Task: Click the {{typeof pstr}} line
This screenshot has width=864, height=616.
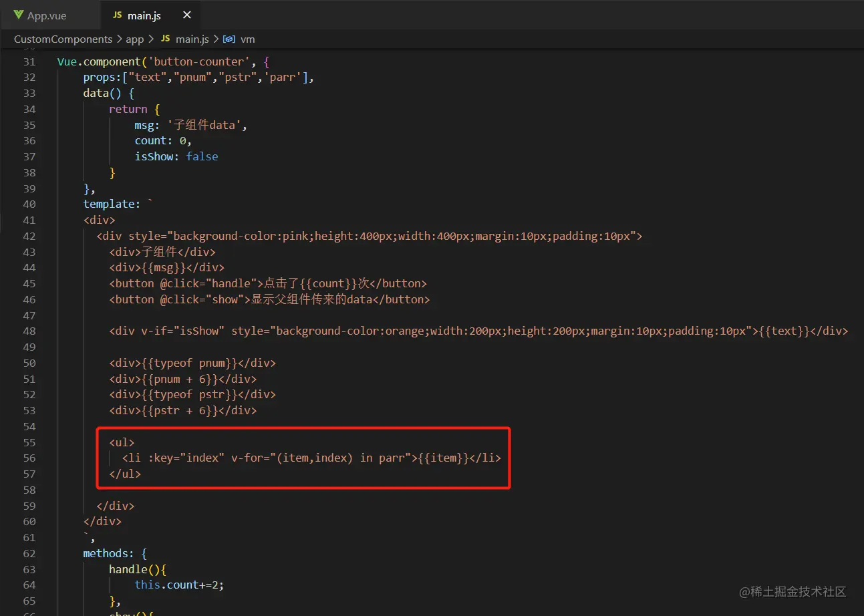Action: click(x=192, y=394)
